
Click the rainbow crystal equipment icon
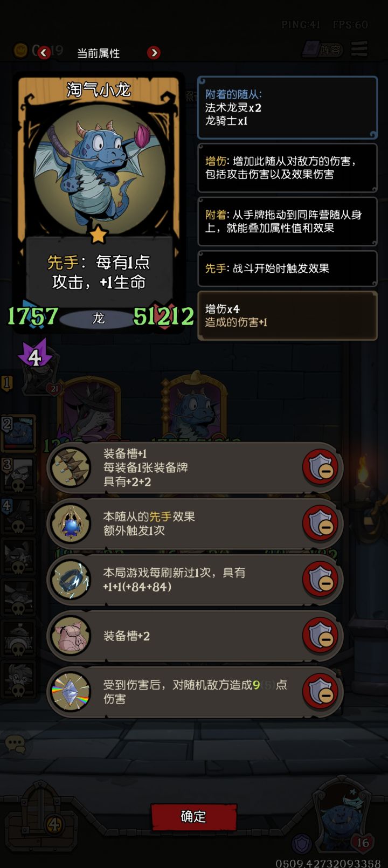71,692
